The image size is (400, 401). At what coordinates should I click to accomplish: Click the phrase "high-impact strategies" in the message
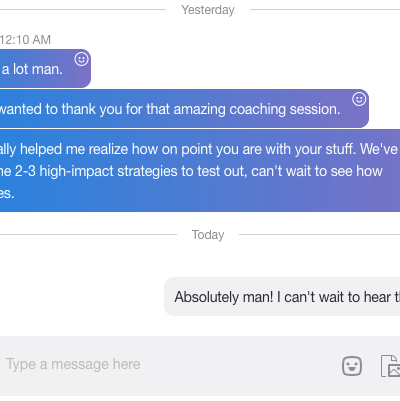click(108, 171)
